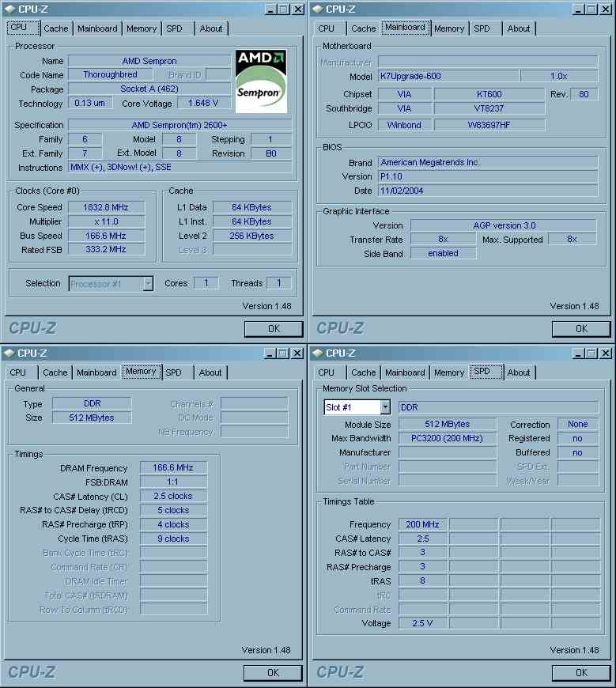Click the Socket A (462) package field
The height and width of the screenshot is (688, 616).
(149, 89)
